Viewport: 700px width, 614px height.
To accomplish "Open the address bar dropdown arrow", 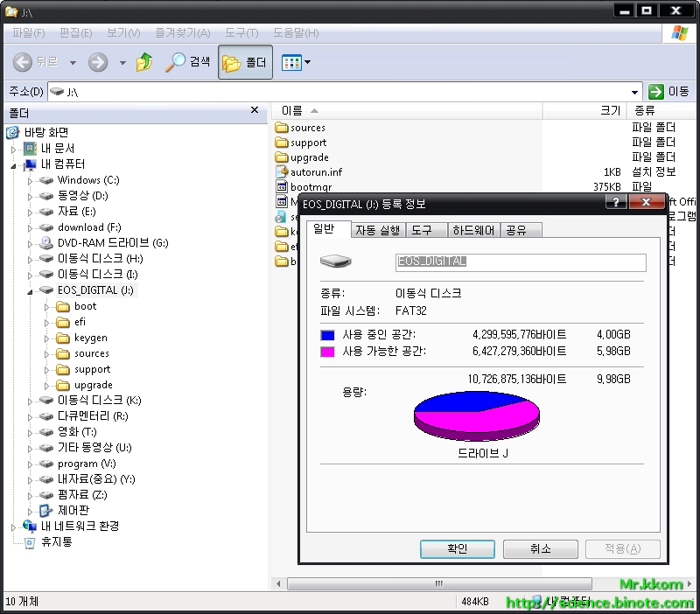I will pyautogui.click(x=635, y=92).
